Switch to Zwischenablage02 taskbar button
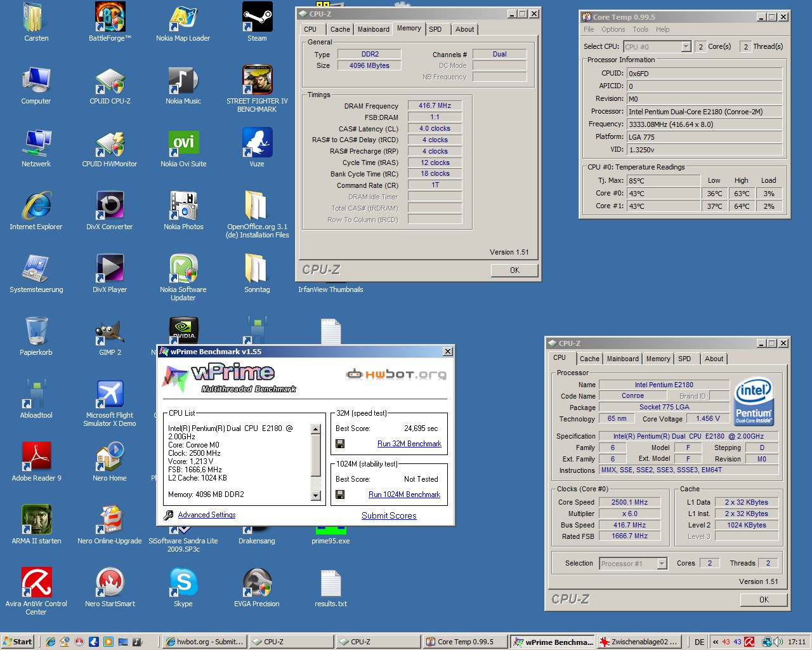 (x=639, y=642)
